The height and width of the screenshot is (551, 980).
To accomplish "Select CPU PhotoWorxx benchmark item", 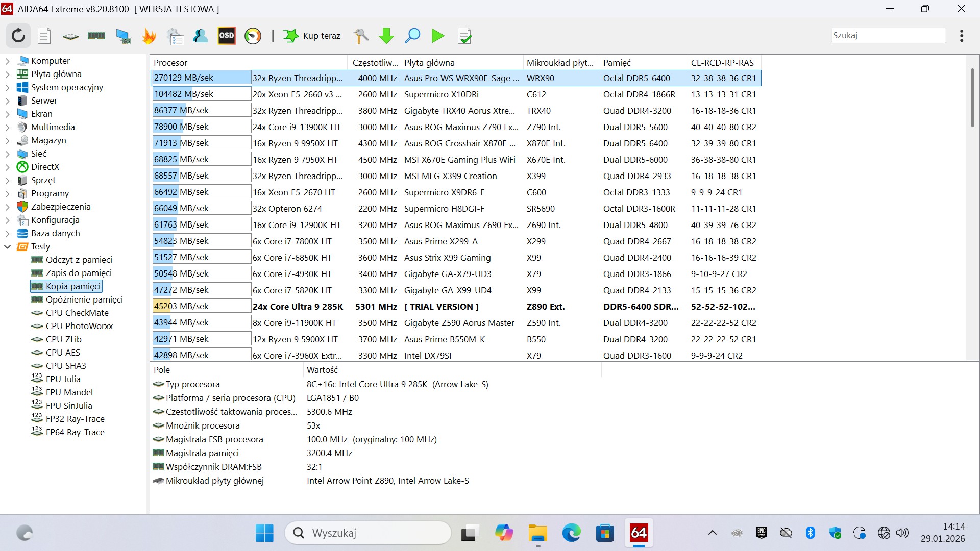I will 79,326.
